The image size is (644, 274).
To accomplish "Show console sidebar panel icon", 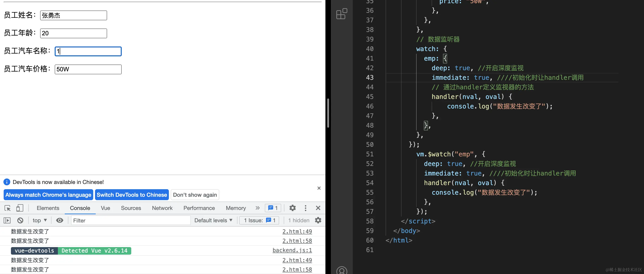I will pyautogui.click(x=7, y=220).
